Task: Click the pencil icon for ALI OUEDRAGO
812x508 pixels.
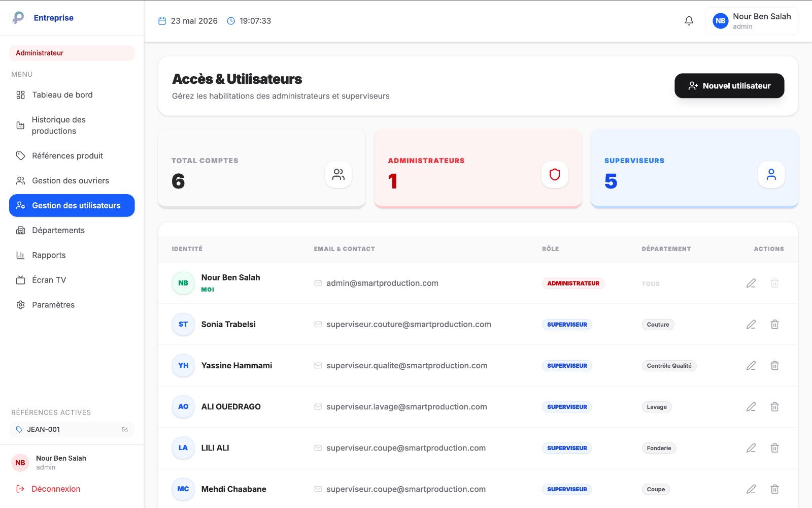Action: 751,406
